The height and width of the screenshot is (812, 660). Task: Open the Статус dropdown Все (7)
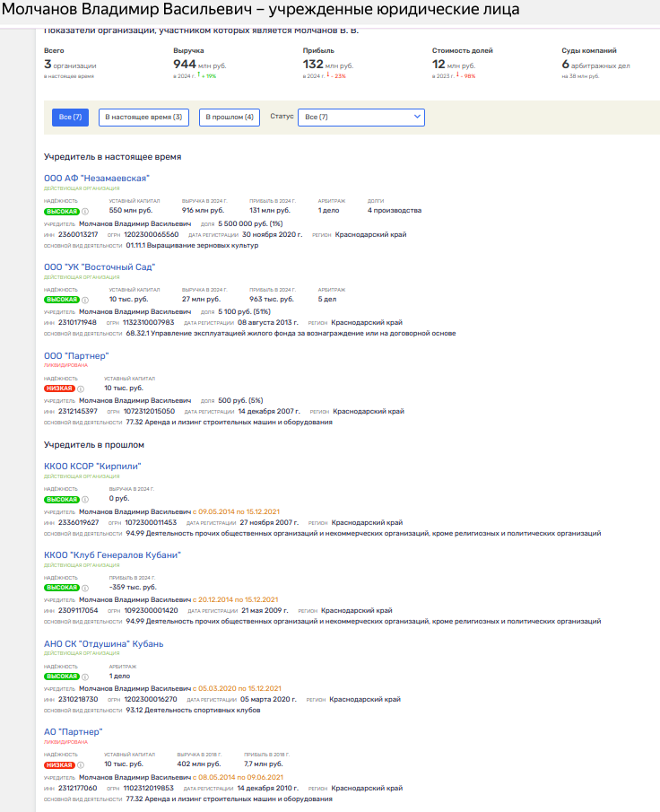coord(361,117)
